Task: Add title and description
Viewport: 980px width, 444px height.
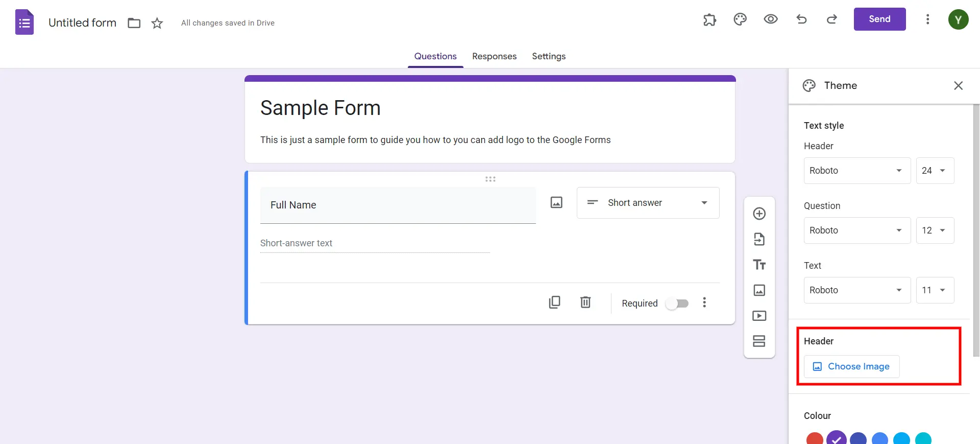Action: 759,265
